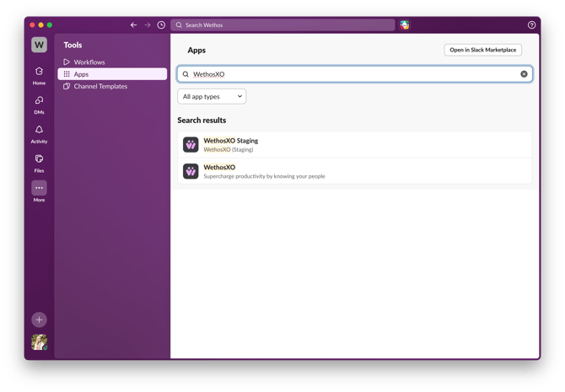Navigate back with the left arrow
Image resolution: width=565 pixels, height=392 pixels.
coord(133,25)
